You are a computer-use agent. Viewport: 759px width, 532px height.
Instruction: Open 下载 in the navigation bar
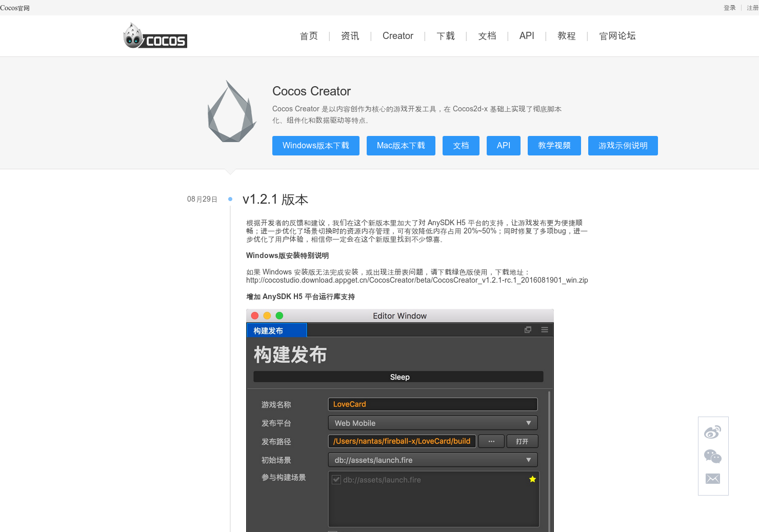click(x=446, y=36)
